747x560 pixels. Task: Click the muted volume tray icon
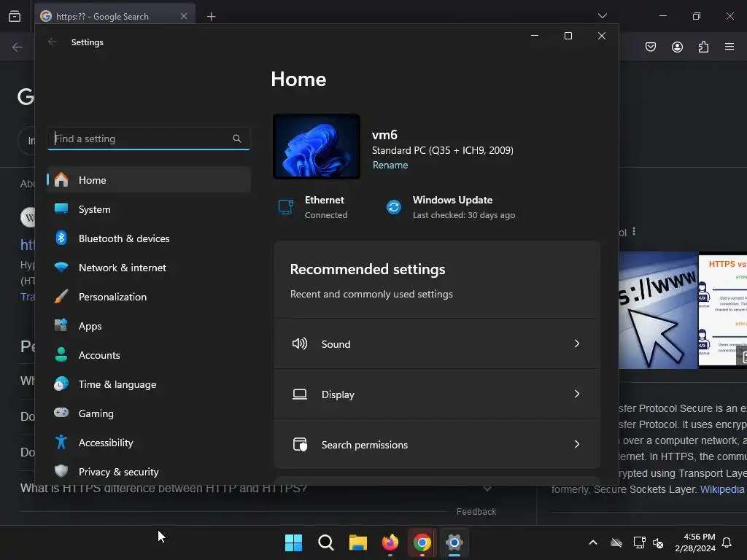pyautogui.click(x=658, y=542)
